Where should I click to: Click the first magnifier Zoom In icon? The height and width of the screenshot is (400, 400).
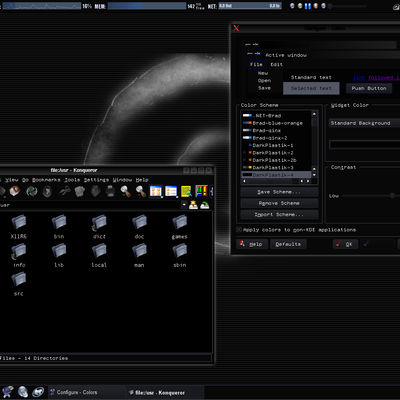point(126,191)
